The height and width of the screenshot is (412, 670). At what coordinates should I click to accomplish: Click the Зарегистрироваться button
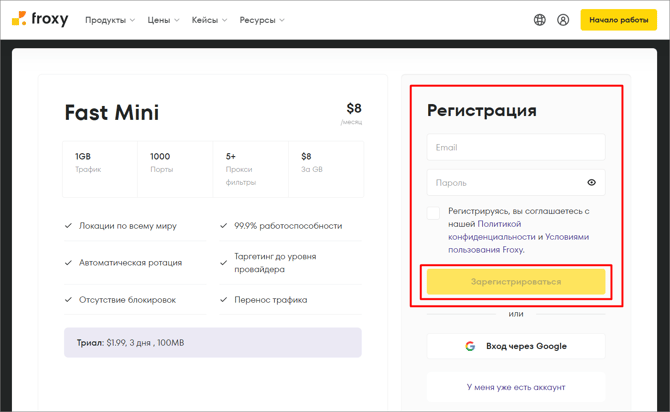pos(516,282)
